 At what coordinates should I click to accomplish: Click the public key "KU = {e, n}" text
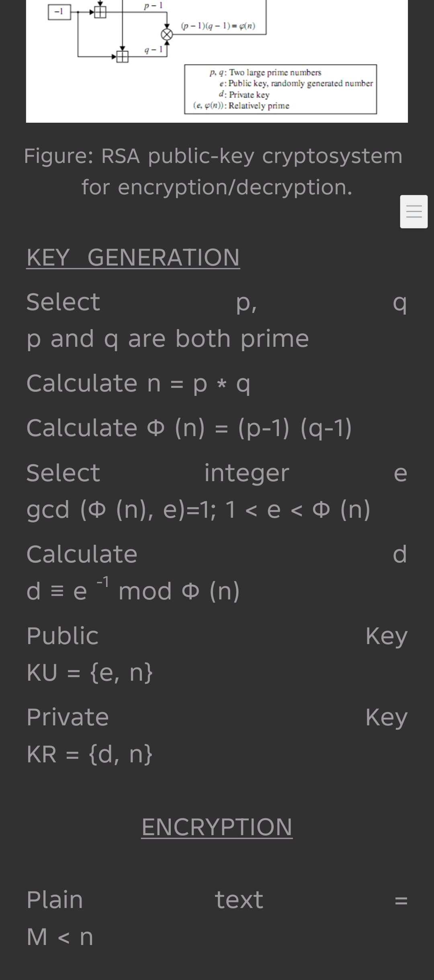(90, 672)
